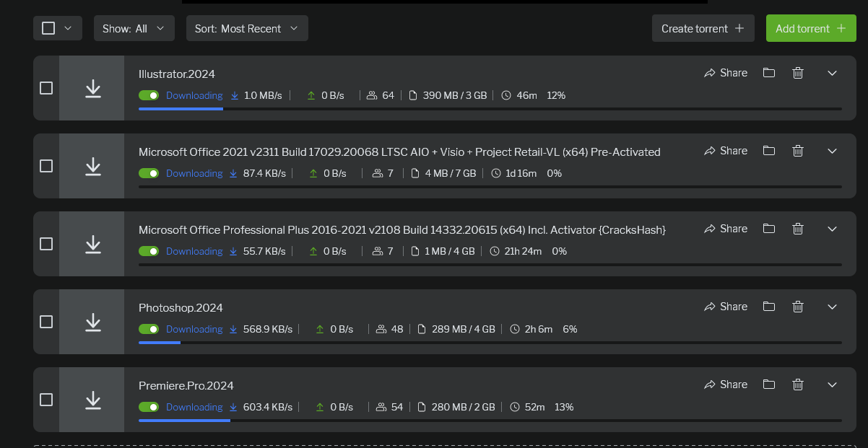Toggle off Office Professional Plus 2016-2021 download

pos(149,251)
